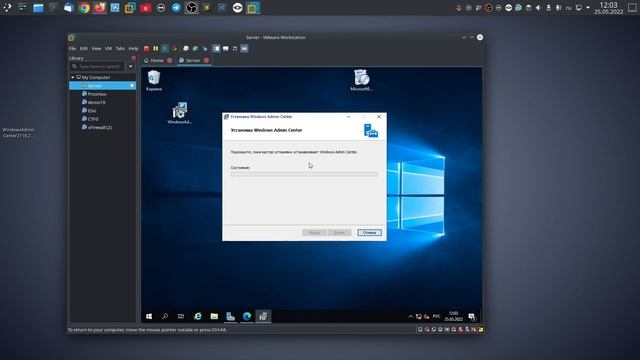Click the Recycle Bin icon on guest desktop

tap(154, 80)
